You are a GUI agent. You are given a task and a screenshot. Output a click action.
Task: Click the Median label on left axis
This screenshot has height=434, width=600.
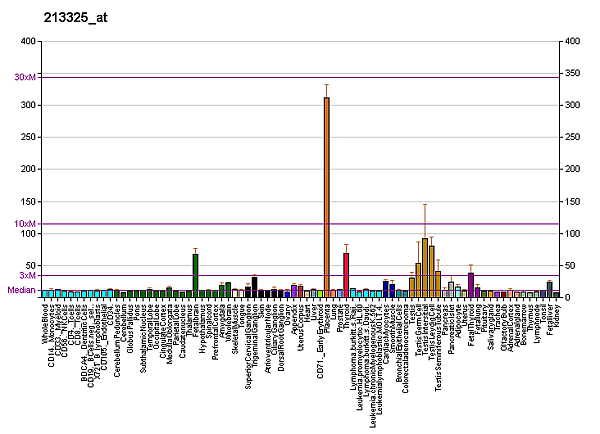21,290
